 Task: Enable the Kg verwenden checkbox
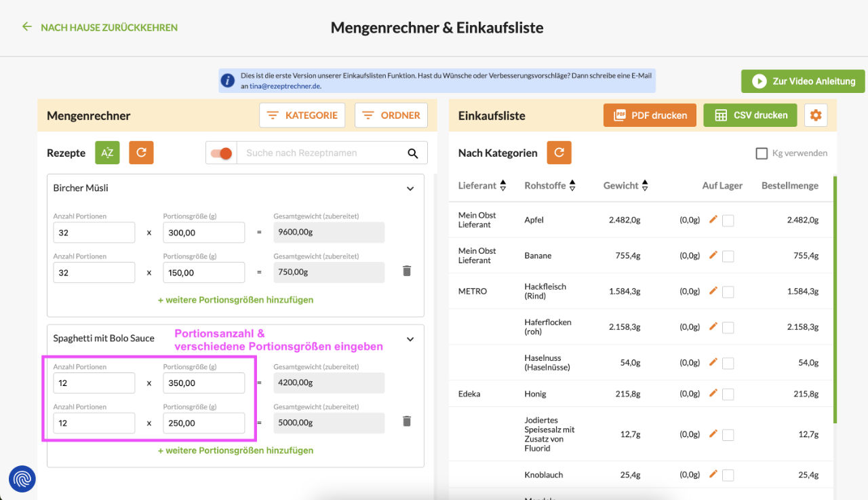pyautogui.click(x=762, y=153)
